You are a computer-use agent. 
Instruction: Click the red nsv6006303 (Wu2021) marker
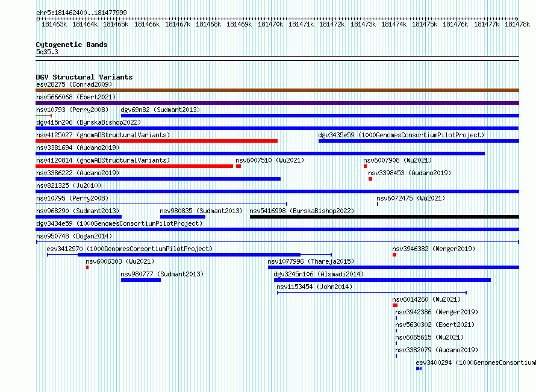[87, 267]
